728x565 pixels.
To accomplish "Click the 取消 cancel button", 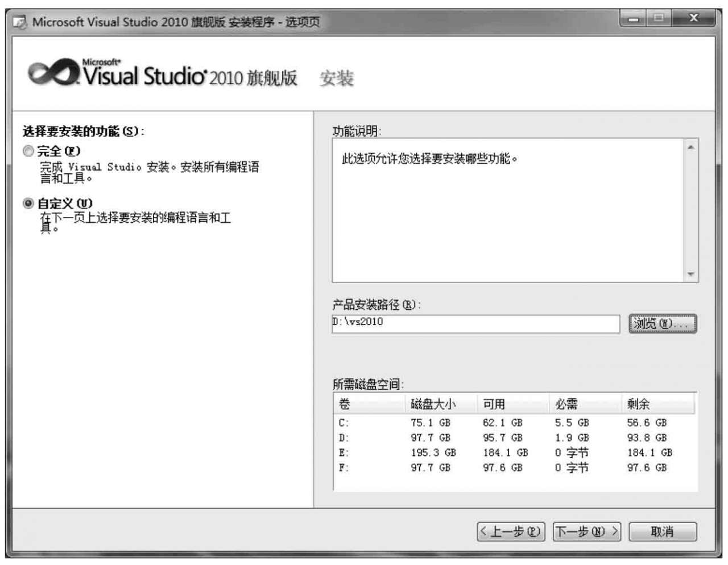I will (663, 532).
